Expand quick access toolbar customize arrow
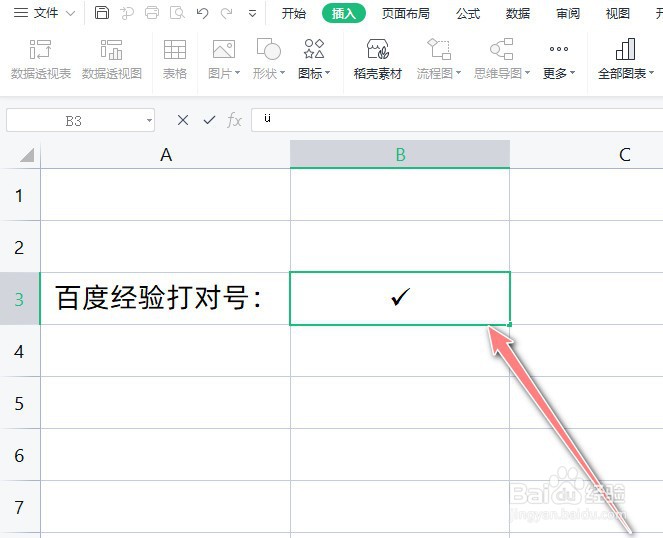663x538 pixels. coord(252,14)
